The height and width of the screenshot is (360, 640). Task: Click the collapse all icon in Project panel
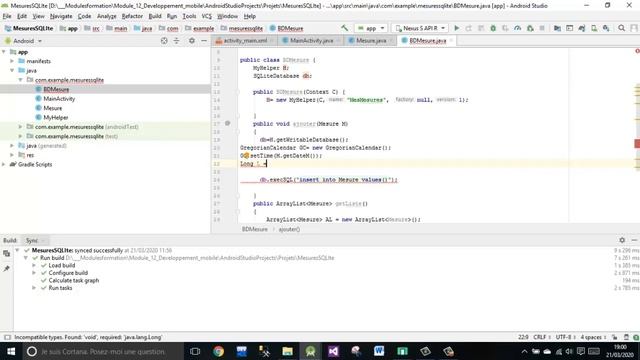coord(176,41)
